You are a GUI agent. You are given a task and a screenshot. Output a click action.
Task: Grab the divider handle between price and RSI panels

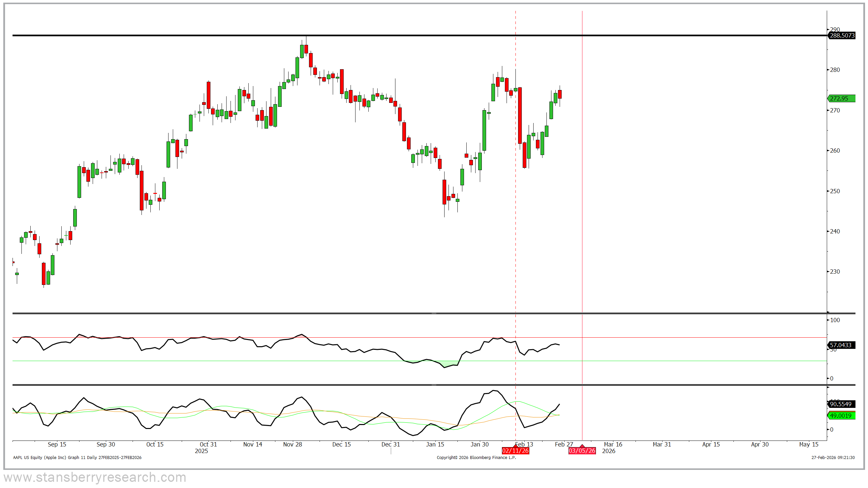coord(434,313)
